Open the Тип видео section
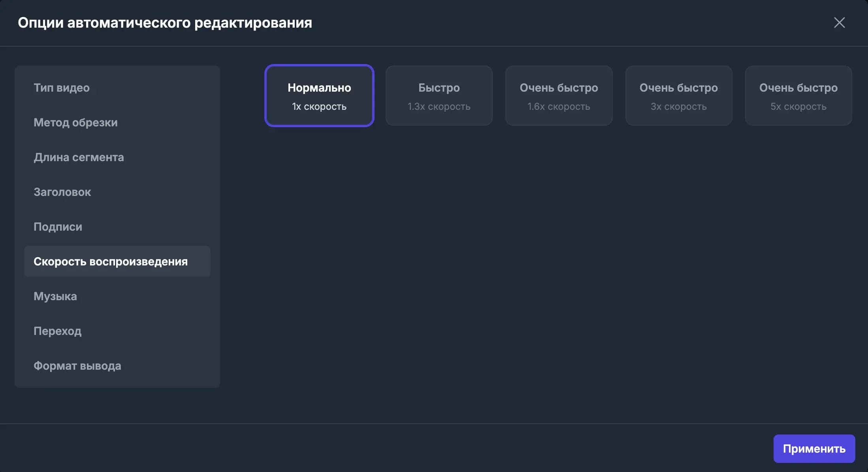The image size is (868, 472). (61, 88)
